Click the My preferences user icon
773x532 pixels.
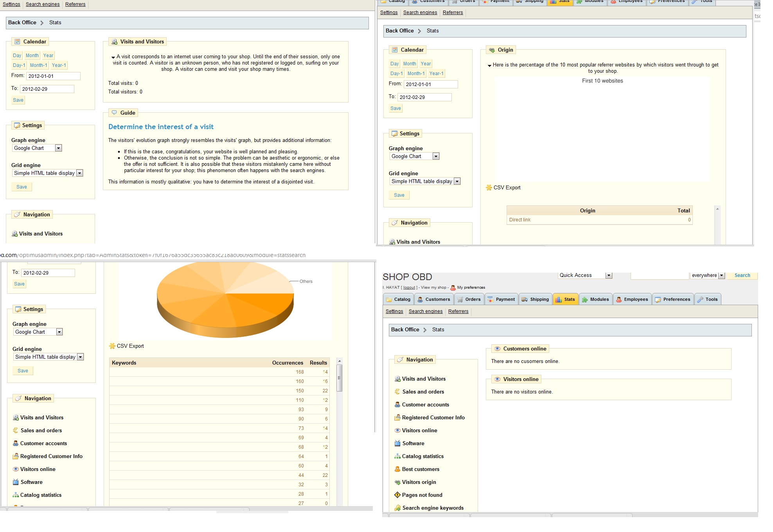(x=453, y=288)
